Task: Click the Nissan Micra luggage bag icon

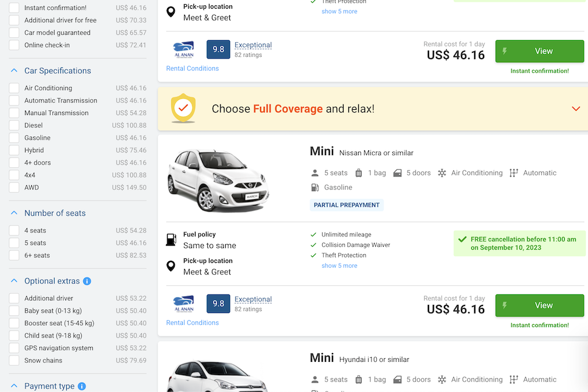Action: click(x=359, y=173)
